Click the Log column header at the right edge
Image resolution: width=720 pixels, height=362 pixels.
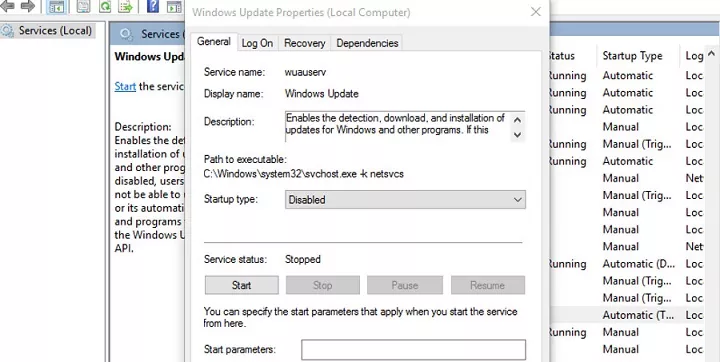(x=693, y=56)
